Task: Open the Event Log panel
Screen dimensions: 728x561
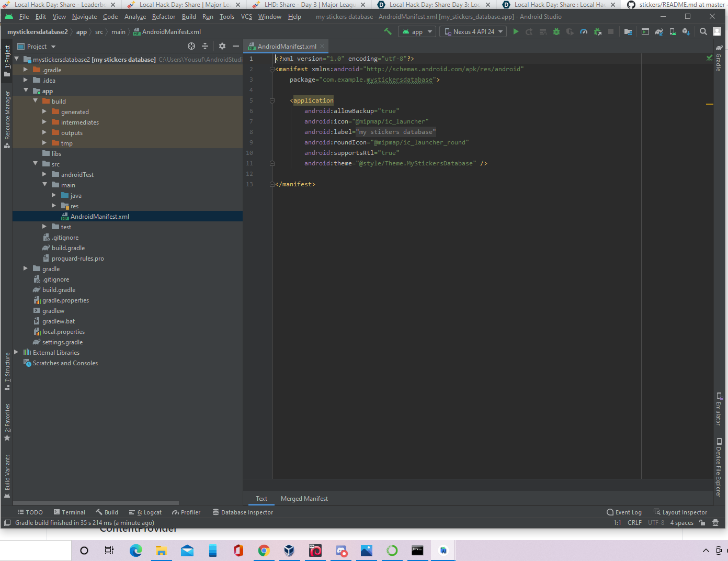Action: click(624, 512)
